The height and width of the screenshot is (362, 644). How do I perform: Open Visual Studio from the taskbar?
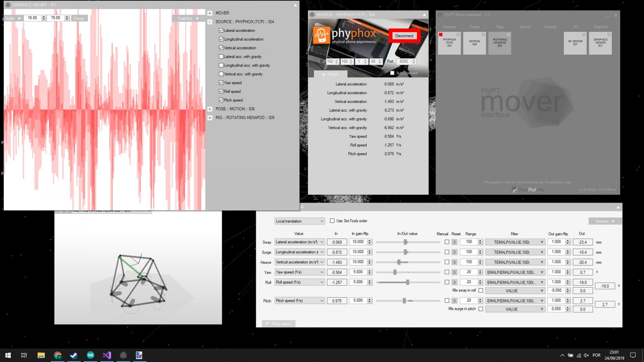(x=107, y=355)
